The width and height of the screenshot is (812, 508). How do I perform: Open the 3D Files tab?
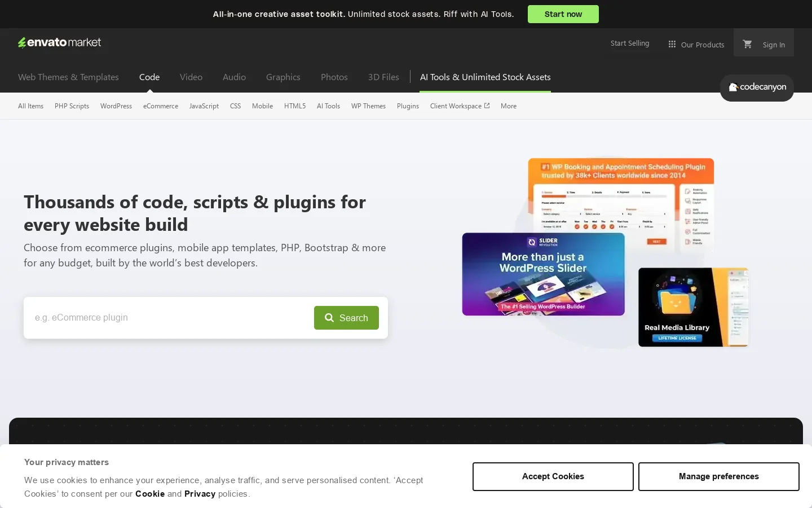click(383, 77)
